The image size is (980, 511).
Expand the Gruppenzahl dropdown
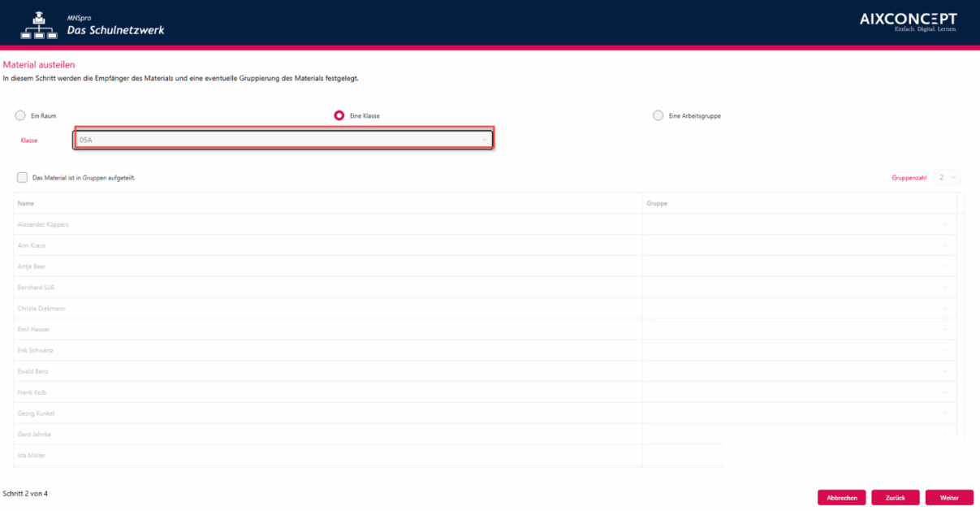coord(947,177)
